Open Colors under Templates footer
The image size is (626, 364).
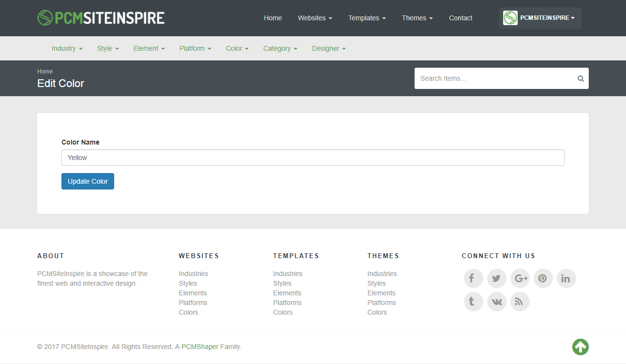tap(283, 312)
